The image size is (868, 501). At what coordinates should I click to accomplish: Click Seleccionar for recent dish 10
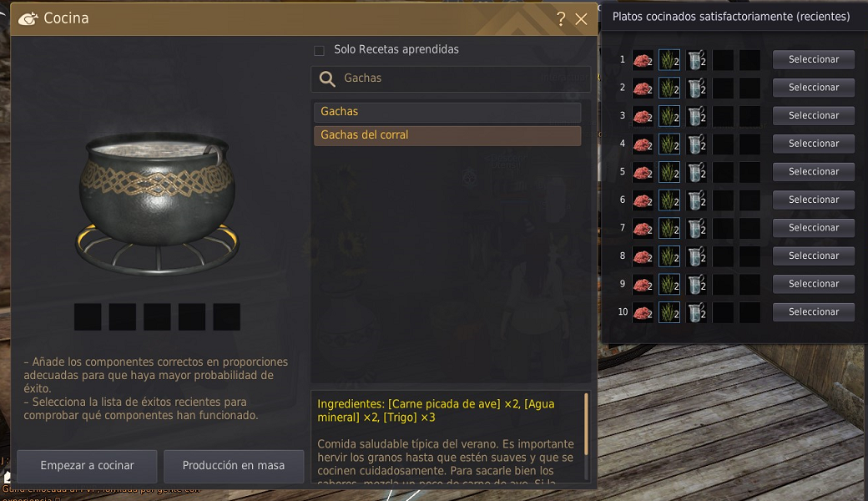(813, 311)
